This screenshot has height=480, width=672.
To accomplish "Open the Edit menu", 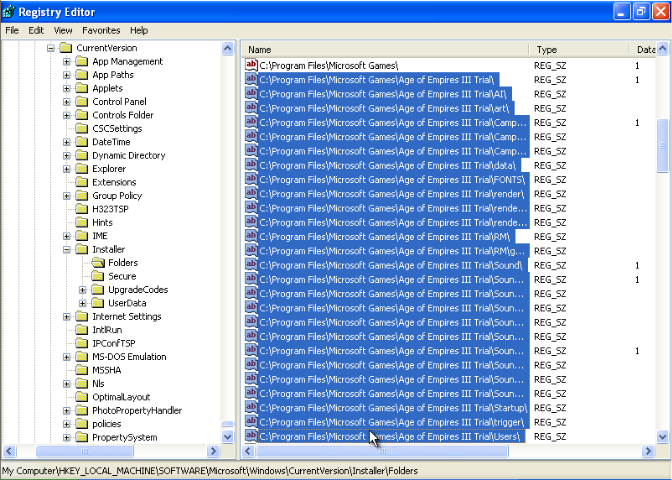I will pyautogui.click(x=36, y=30).
